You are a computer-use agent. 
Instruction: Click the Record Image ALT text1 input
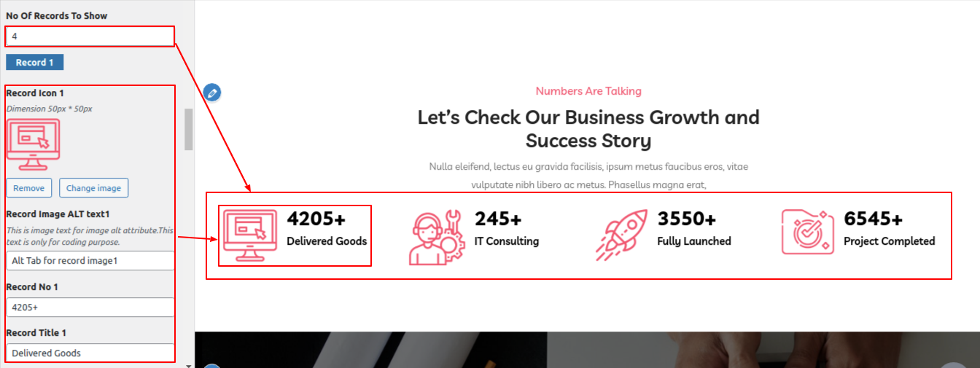pos(90,261)
